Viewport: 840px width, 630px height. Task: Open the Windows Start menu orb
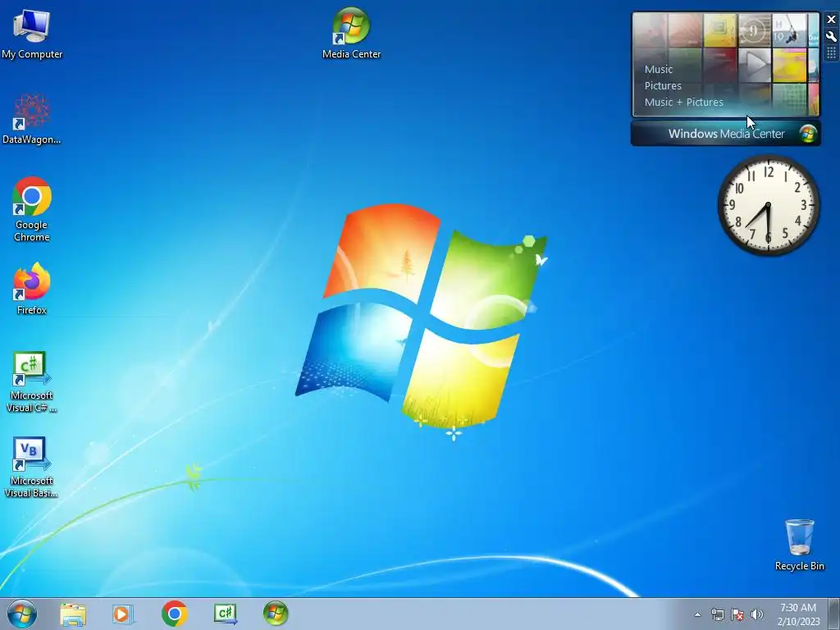pos(22,614)
